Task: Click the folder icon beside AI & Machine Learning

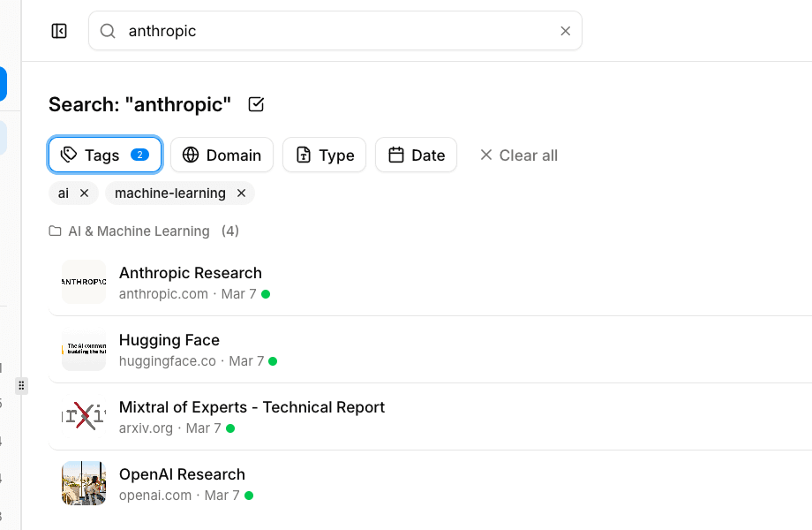Action: [55, 231]
